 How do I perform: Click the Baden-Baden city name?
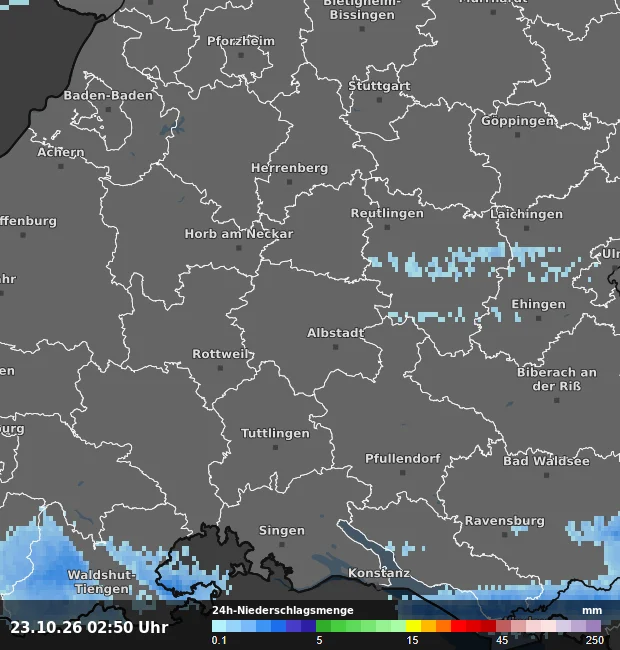click(108, 95)
